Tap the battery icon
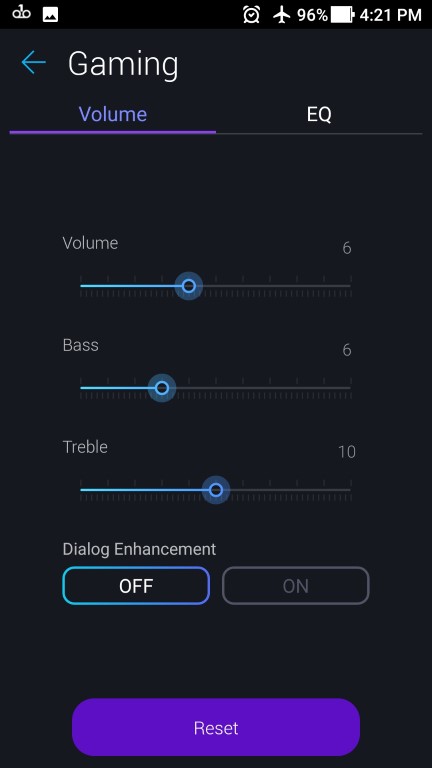Viewport: 432px width, 768px height. tap(342, 15)
